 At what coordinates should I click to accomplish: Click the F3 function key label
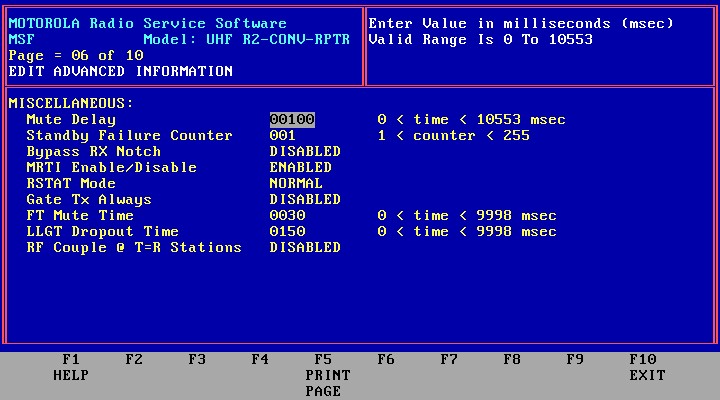point(197,359)
